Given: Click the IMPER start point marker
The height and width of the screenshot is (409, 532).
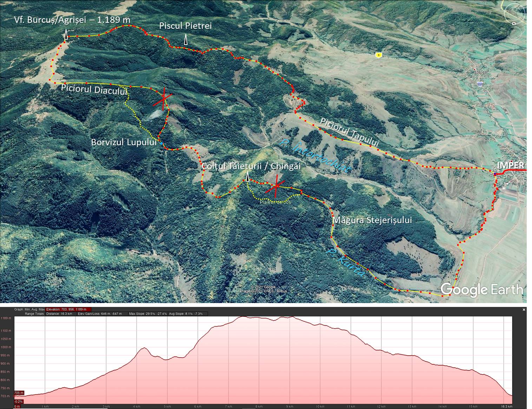Looking at the screenshot, I should (495, 174).
